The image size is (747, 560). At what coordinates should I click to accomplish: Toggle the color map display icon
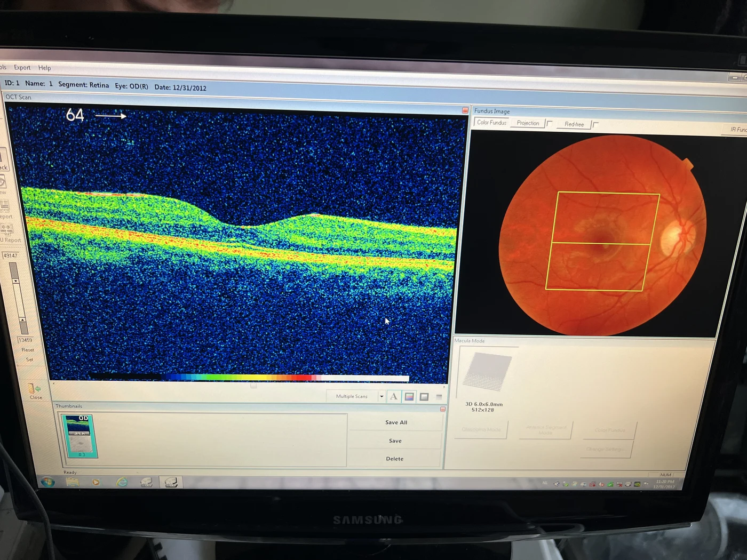(x=409, y=396)
